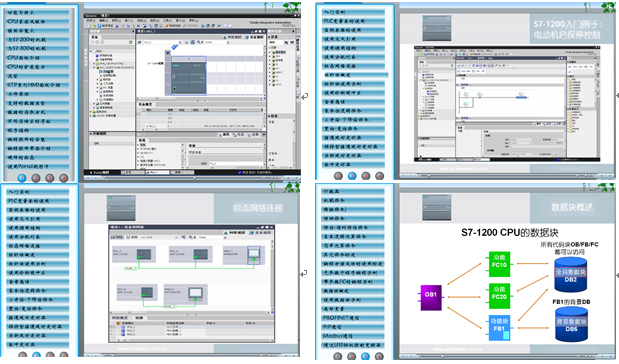This screenshot has width=619, height=364.
Task: Click the DB5 instance data block cylinder
Action: pyautogui.click(x=571, y=324)
